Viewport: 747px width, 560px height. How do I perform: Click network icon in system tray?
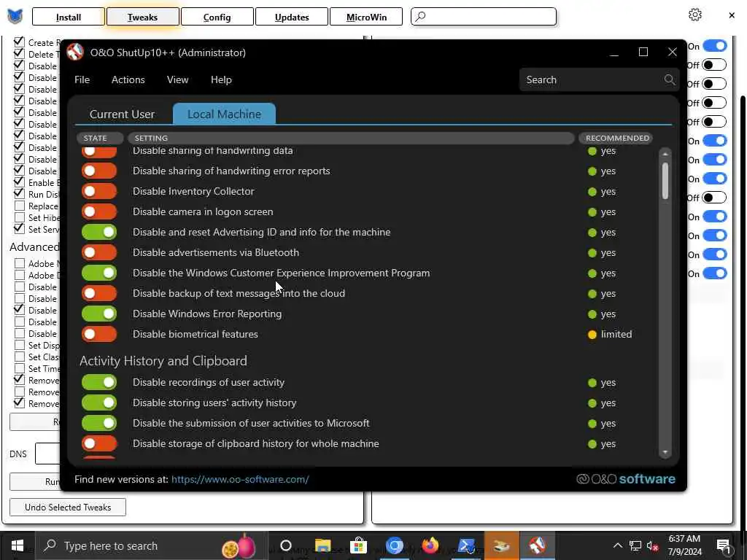[635, 545]
